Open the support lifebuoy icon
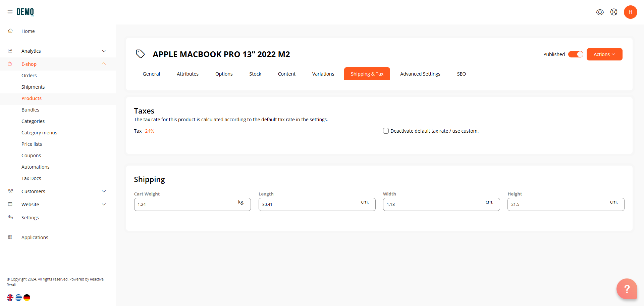 pos(614,12)
